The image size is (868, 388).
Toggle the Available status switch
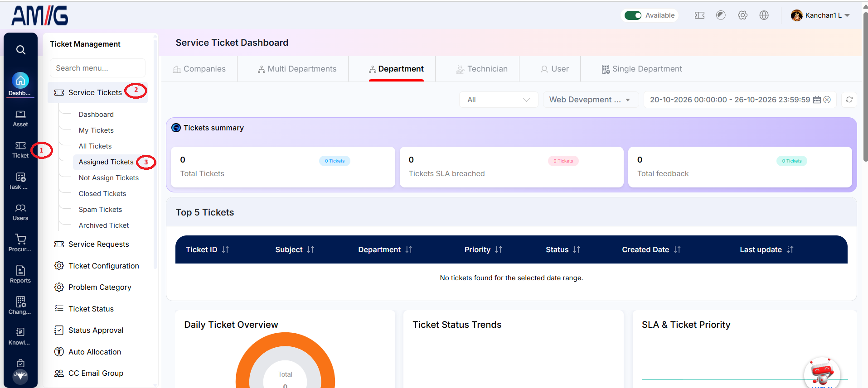coord(633,15)
